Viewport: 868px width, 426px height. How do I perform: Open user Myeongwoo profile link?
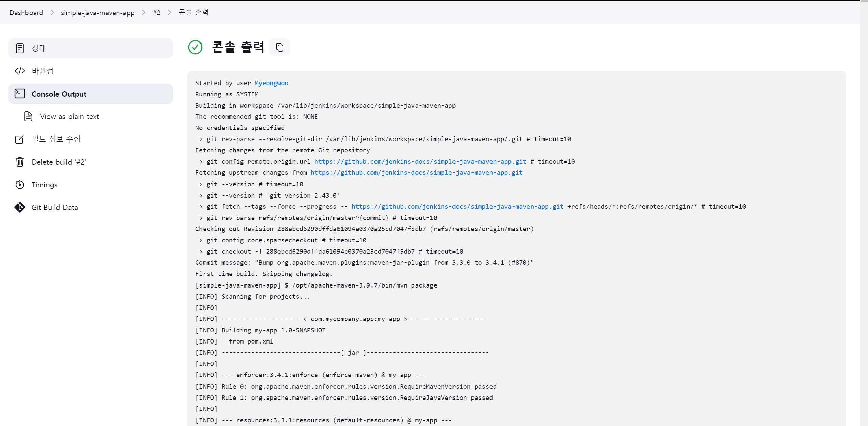[271, 83]
